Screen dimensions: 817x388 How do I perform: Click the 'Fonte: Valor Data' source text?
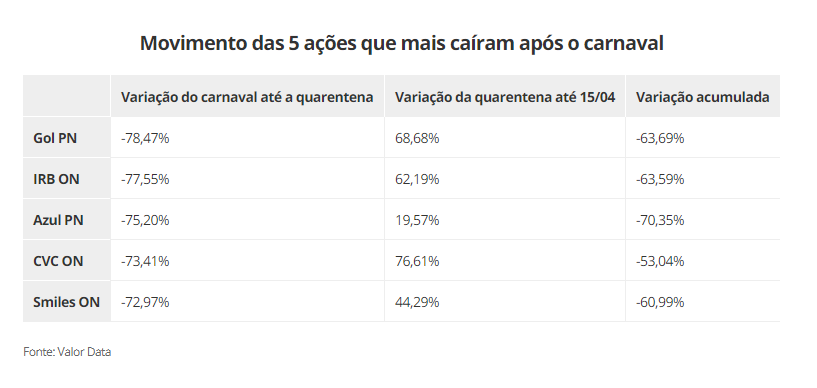pyautogui.click(x=67, y=352)
